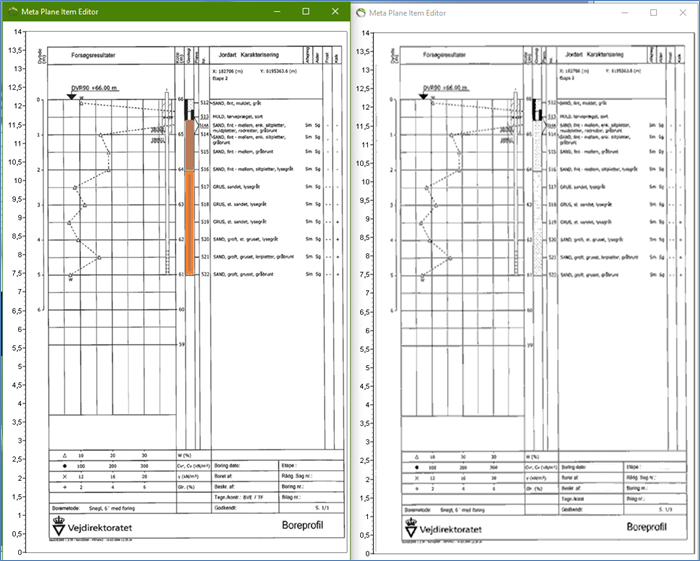Click the '7,5' axis label in right window

coord(365,274)
